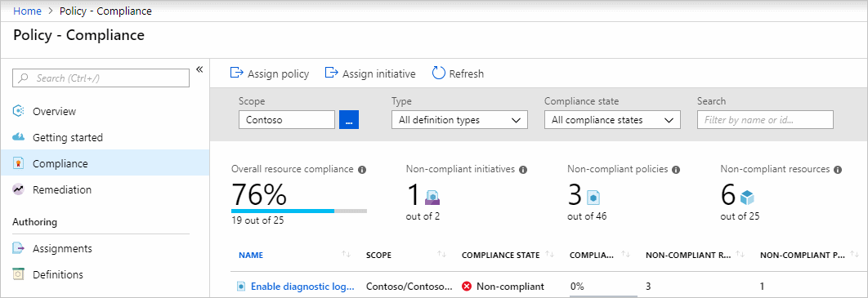Sort by NON-COMPLIANT R... column arrows
The height and width of the screenshot is (298, 868).
[740, 255]
